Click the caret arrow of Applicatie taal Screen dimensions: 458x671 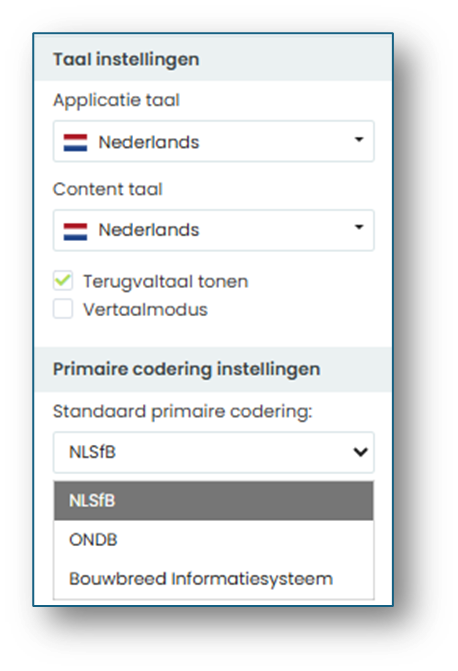[359, 139]
